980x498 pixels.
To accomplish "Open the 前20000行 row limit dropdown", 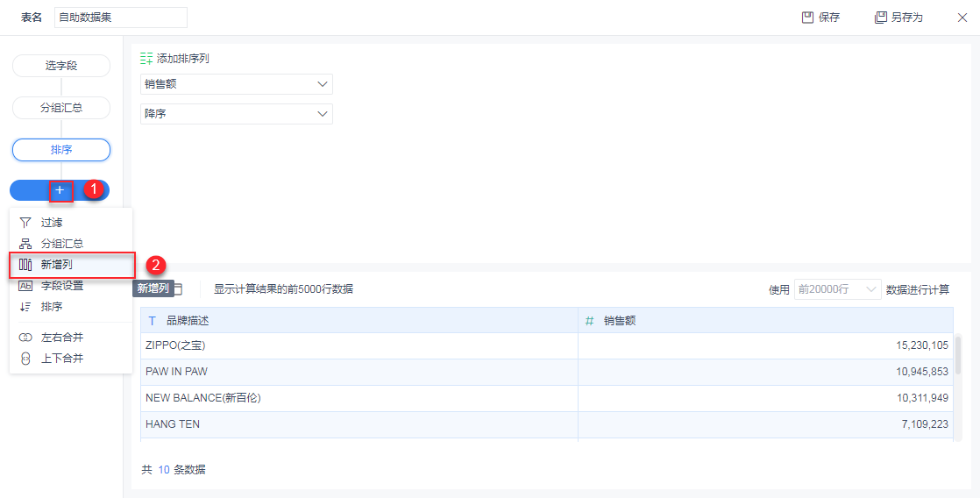I will tap(837, 289).
